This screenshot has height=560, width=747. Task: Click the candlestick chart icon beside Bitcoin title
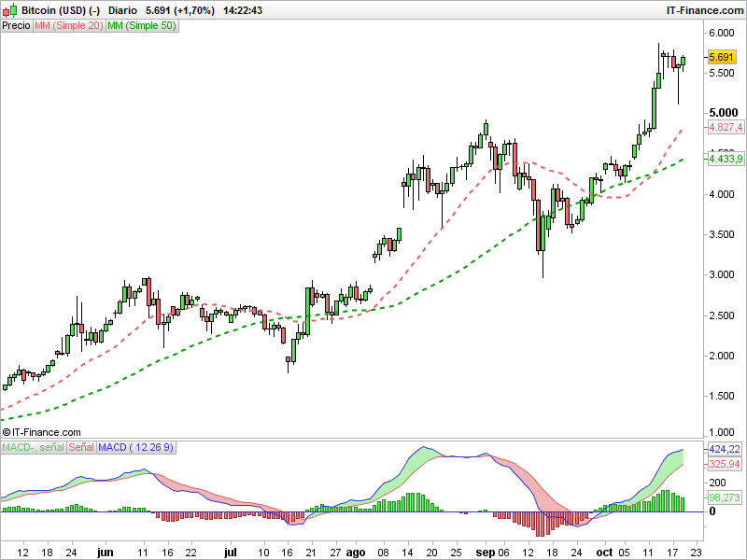coord(9,10)
